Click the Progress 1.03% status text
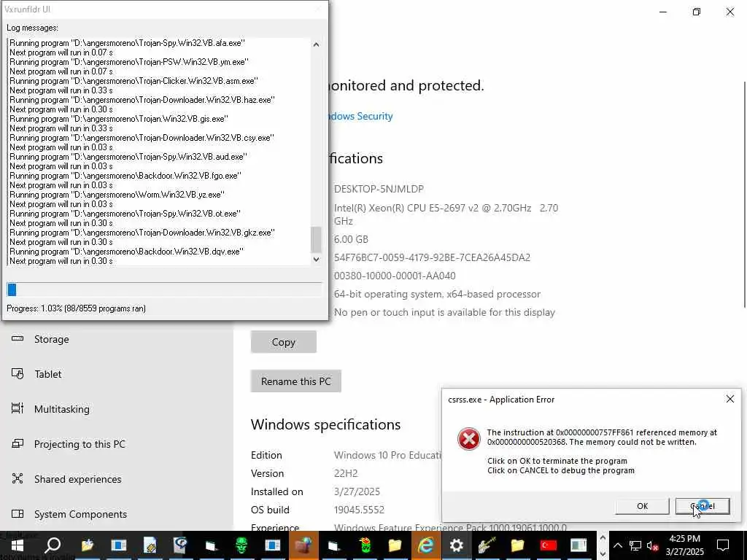 pyautogui.click(x=76, y=308)
